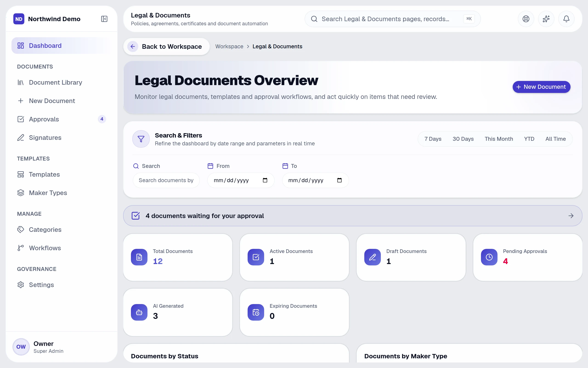Click the AI Generated robot icon
Image resolution: width=588 pixels, height=368 pixels.
[139, 312]
